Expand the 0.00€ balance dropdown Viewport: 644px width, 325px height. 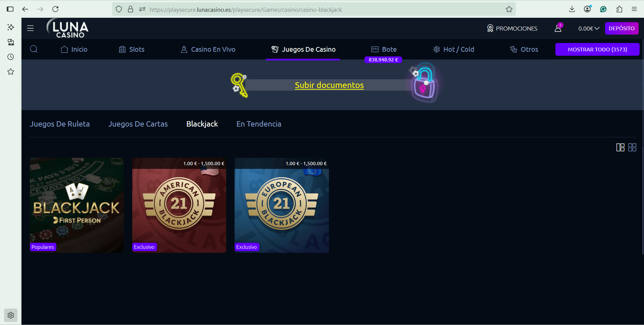(x=589, y=29)
